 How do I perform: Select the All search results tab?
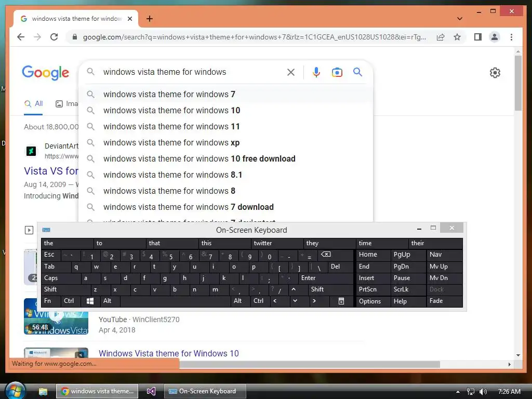[x=34, y=104]
